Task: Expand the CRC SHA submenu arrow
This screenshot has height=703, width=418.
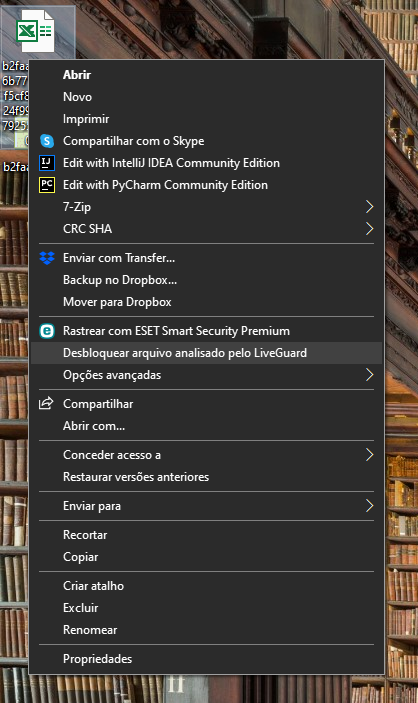Action: click(x=369, y=229)
